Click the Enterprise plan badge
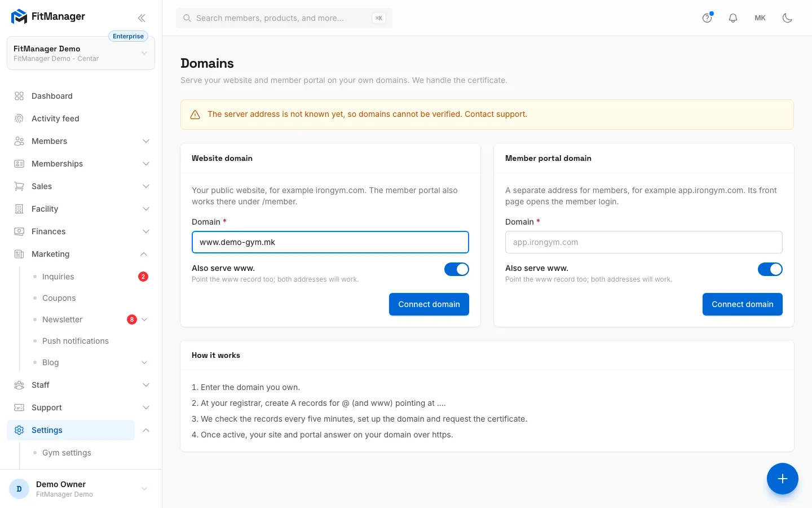 128,36
